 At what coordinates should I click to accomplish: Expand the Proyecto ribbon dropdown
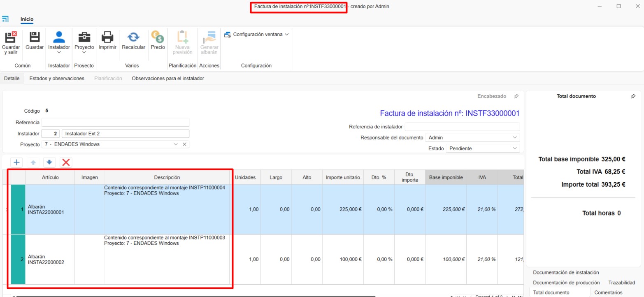pyautogui.click(x=84, y=52)
